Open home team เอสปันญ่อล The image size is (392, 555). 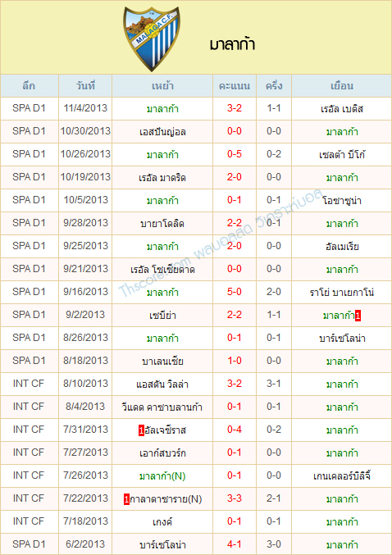click(162, 132)
